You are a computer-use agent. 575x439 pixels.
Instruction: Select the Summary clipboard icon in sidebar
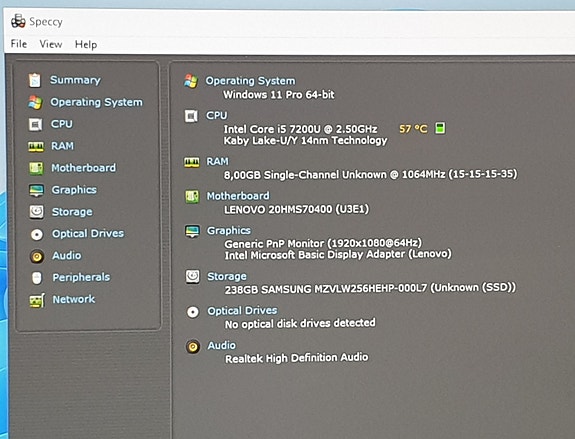click(35, 80)
